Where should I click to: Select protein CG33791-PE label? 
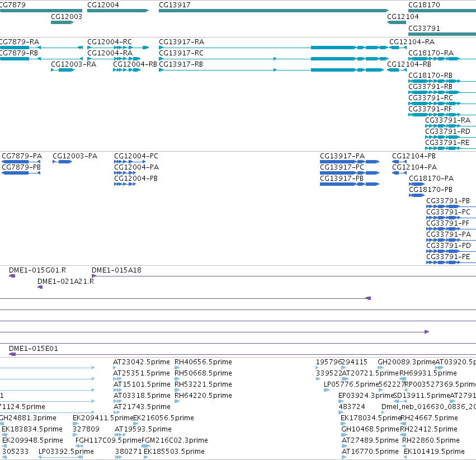448,257
